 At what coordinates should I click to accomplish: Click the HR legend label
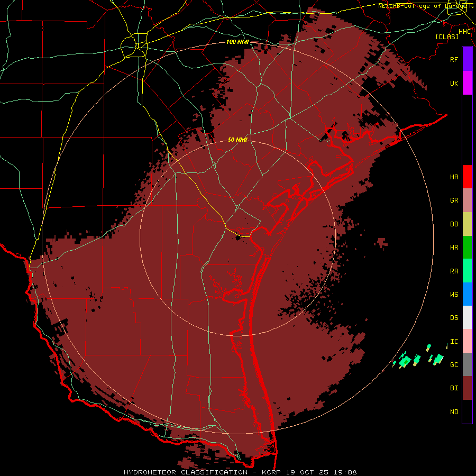[454, 248]
